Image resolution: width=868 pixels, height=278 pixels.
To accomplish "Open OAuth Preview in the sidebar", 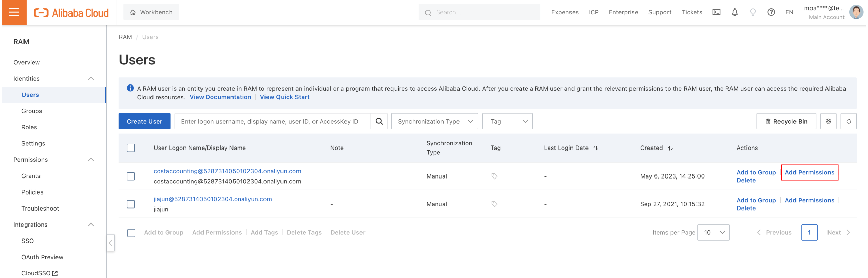I will (42, 257).
